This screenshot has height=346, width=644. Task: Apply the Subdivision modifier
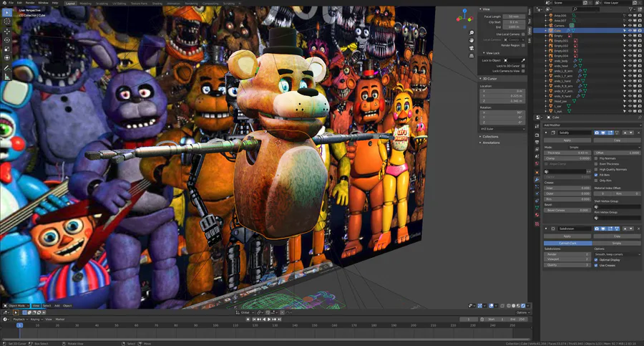tap(567, 236)
